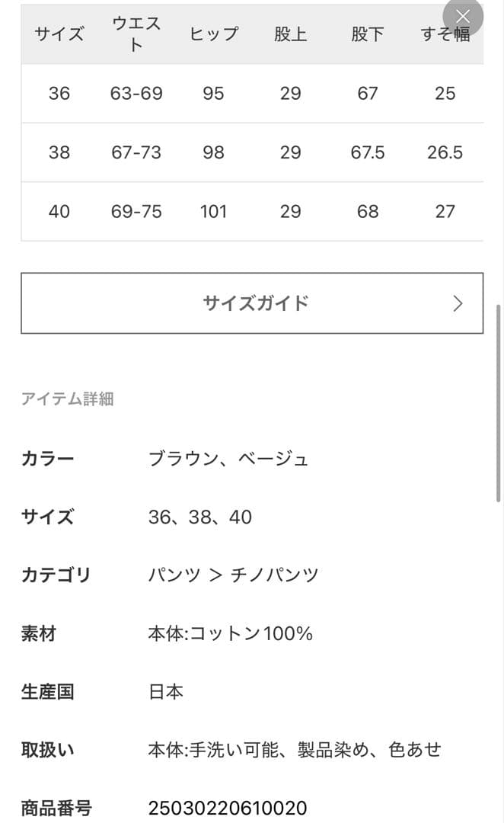The width and height of the screenshot is (504, 823).
Task: Open the チノパンツ category link
Action: 274,575
